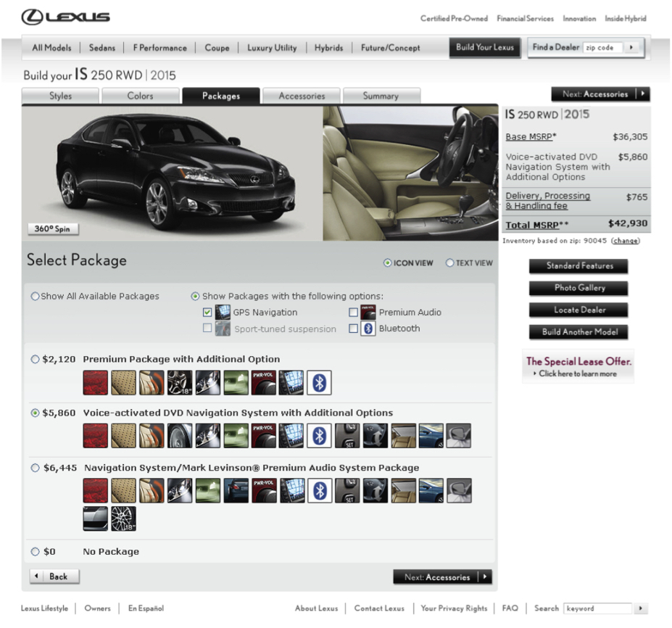Open Luxury Utility menu item

coord(272,48)
